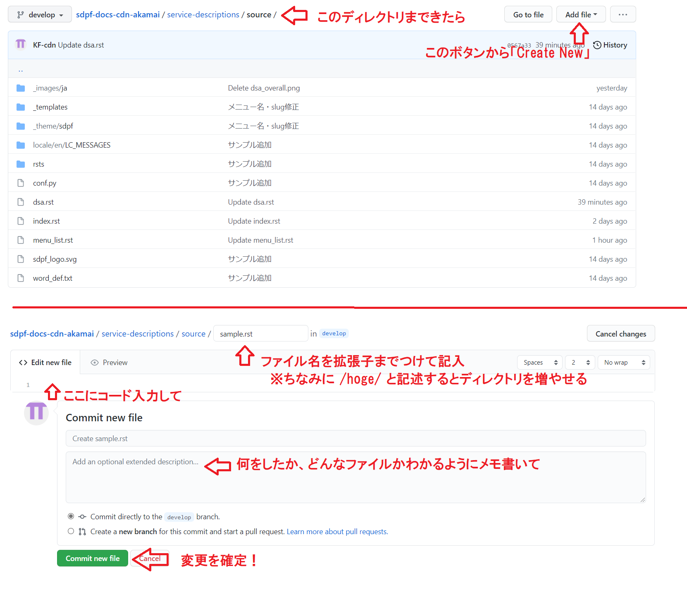This screenshot has width=687, height=616.
Task: Select 'Commit directly to the develop branch' radio
Action: click(71, 516)
